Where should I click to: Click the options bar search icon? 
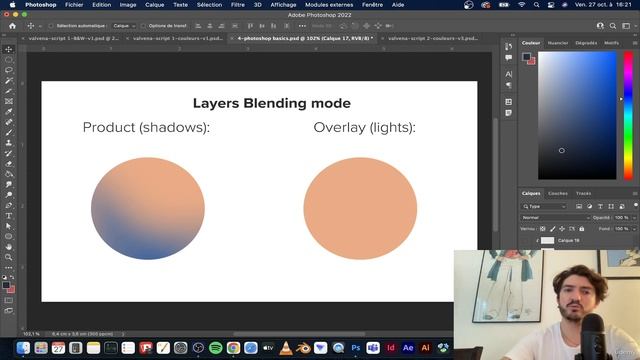tap(613, 26)
